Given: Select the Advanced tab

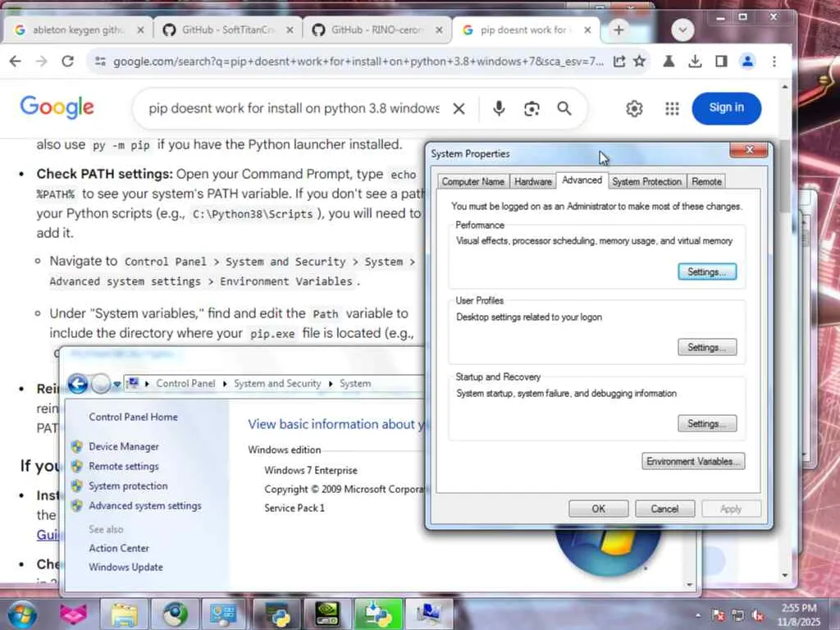Looking at the screenshot, I should click(x=582, y=180).
